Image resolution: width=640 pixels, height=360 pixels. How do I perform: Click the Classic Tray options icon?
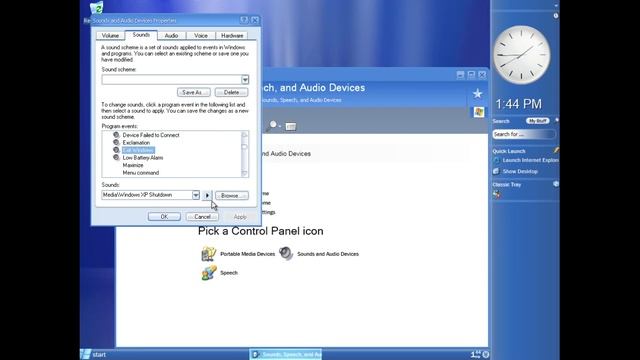tap(556, 184)
